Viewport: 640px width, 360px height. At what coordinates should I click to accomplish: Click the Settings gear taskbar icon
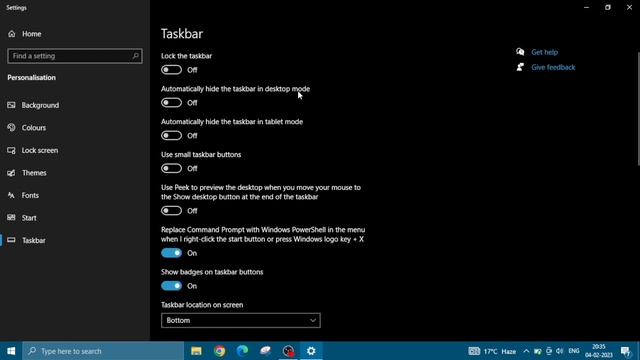[311, 351]
